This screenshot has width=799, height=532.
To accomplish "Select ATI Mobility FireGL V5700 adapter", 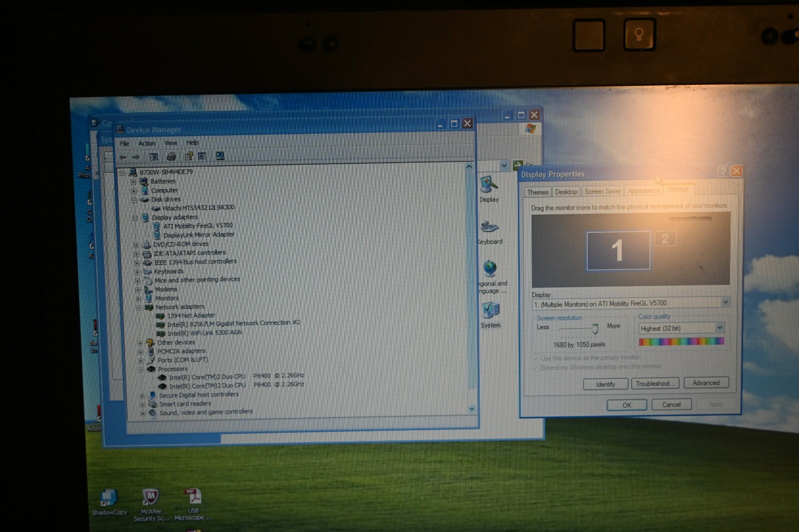I will [198, 226].
